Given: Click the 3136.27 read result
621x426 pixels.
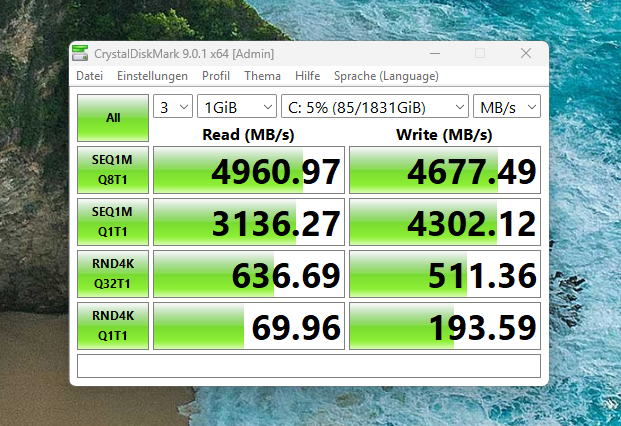Looking at the screenshot, I should 249,222.
